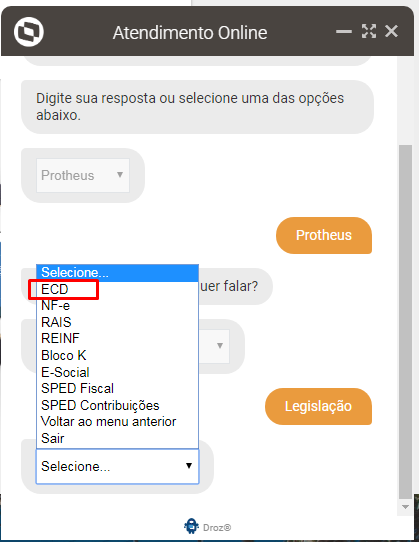Click the partially hidden dropdown arrow behind list
The height and width of the screenshot is (542, 419).
coord(220,346)
